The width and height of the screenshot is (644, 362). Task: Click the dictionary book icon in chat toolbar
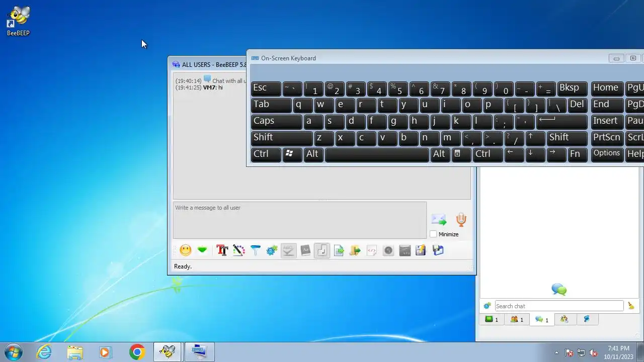(305, 250)
